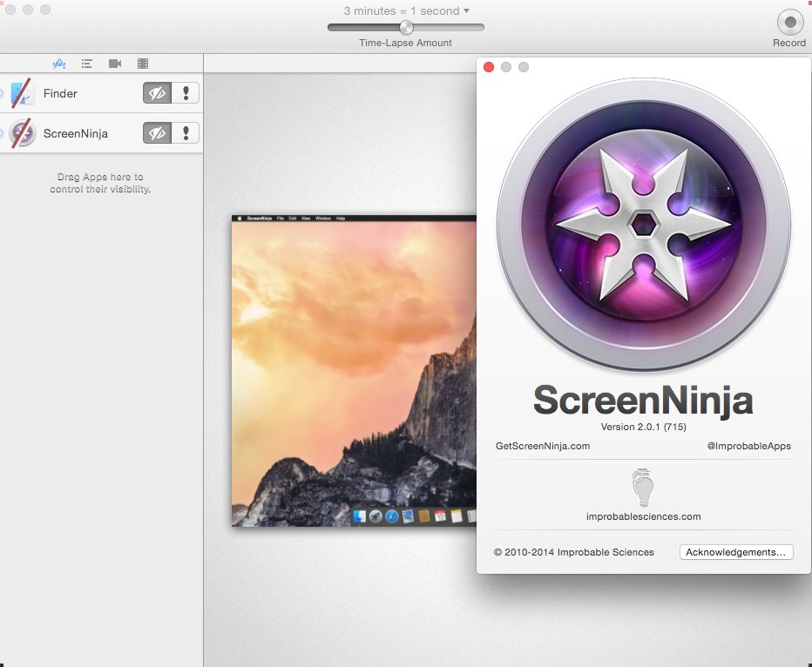Click the '© 2010-2014 Improbable Sciences' text

[574, 552]
